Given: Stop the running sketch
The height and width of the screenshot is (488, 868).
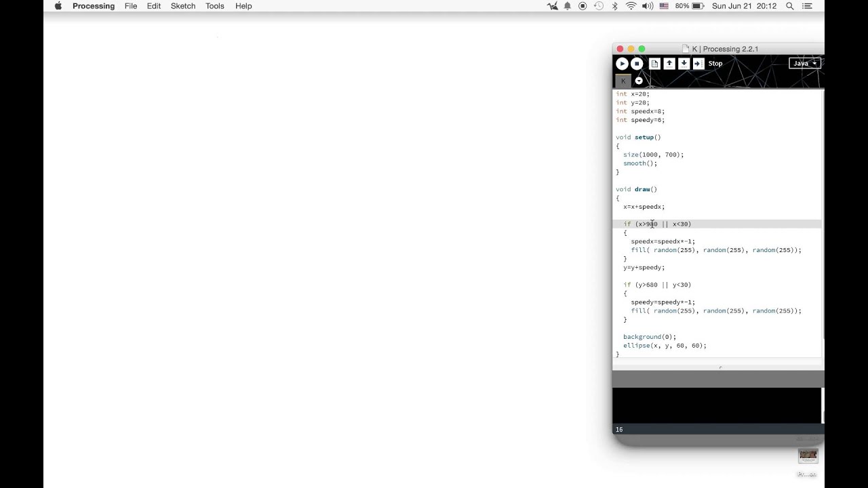Looking at the screenshot, I should [637, 63].
